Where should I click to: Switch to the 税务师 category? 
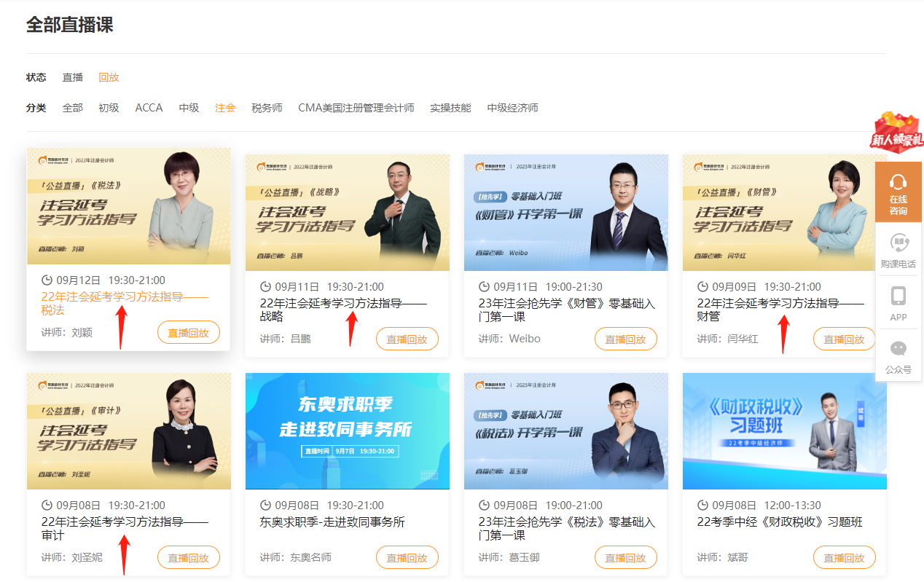[x=267, y=108]
